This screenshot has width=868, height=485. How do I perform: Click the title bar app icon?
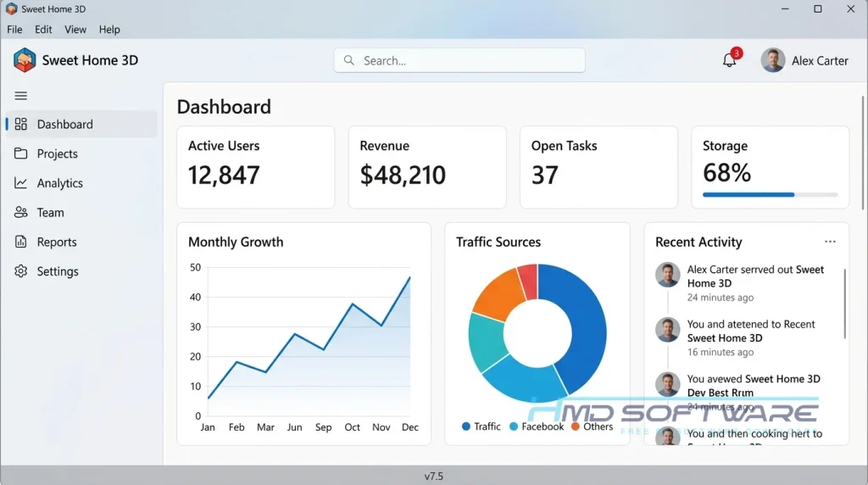point(11,8)
